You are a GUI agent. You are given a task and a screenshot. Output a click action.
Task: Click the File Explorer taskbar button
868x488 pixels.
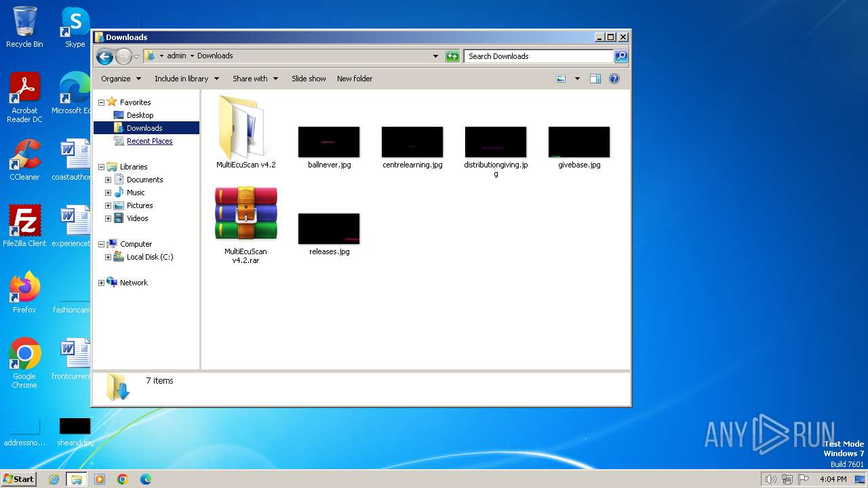(x=77, y=479)
